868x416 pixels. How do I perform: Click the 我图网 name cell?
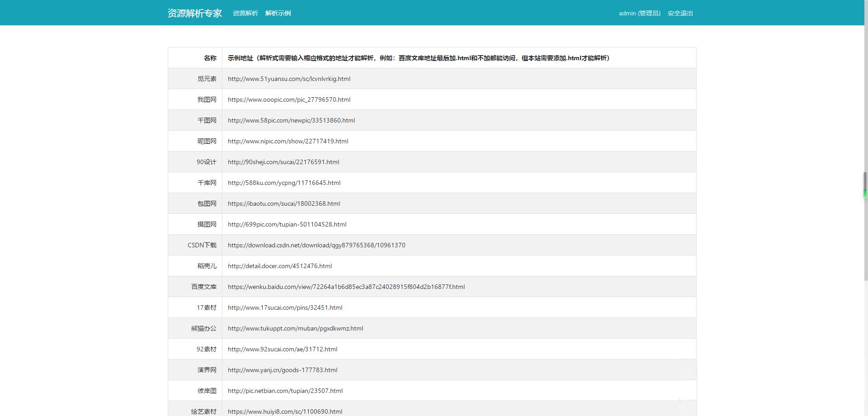195,99
